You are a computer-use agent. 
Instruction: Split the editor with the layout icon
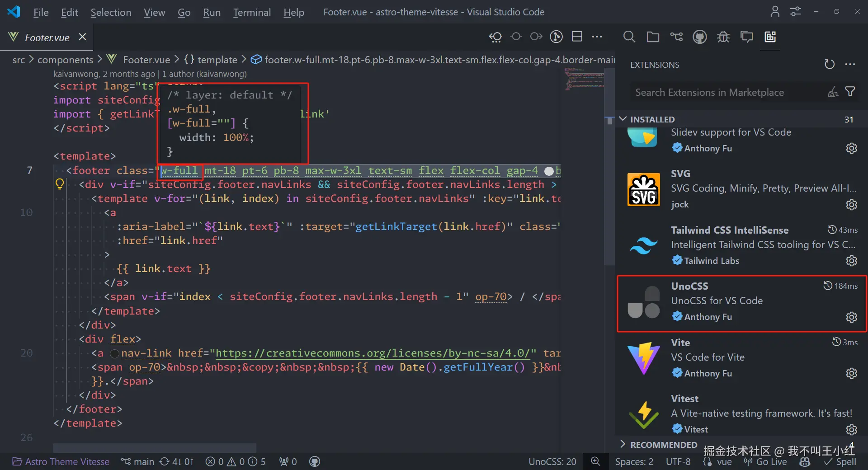[x=577, y=37]
